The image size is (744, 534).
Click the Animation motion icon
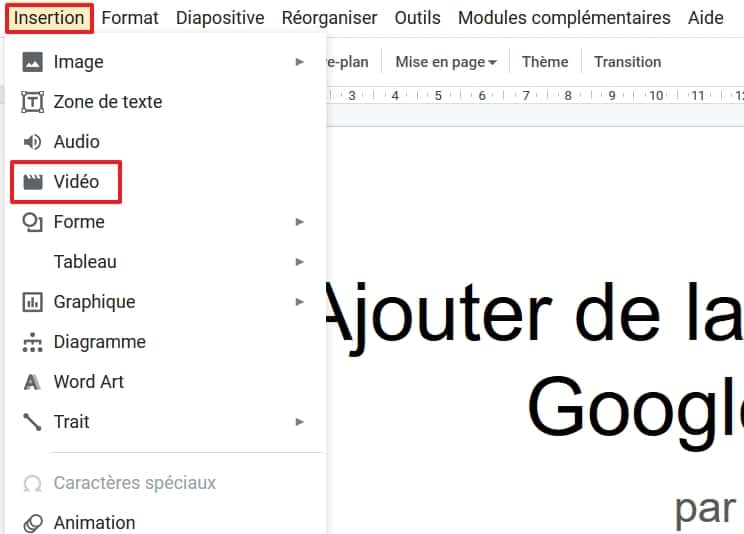(x=32, y=523)
